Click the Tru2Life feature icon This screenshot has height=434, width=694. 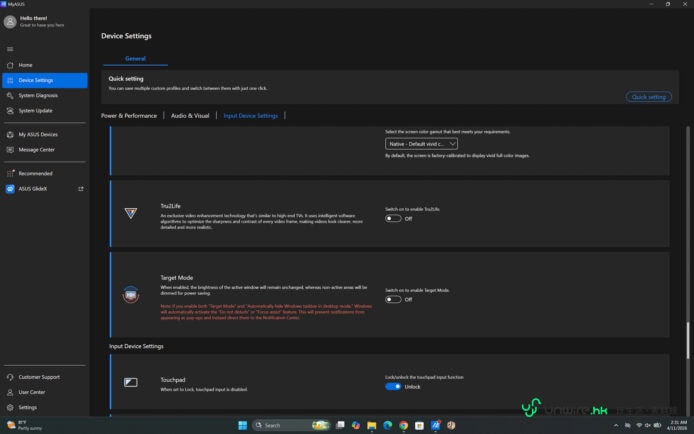pyautogui.click(x=131, y=213)
